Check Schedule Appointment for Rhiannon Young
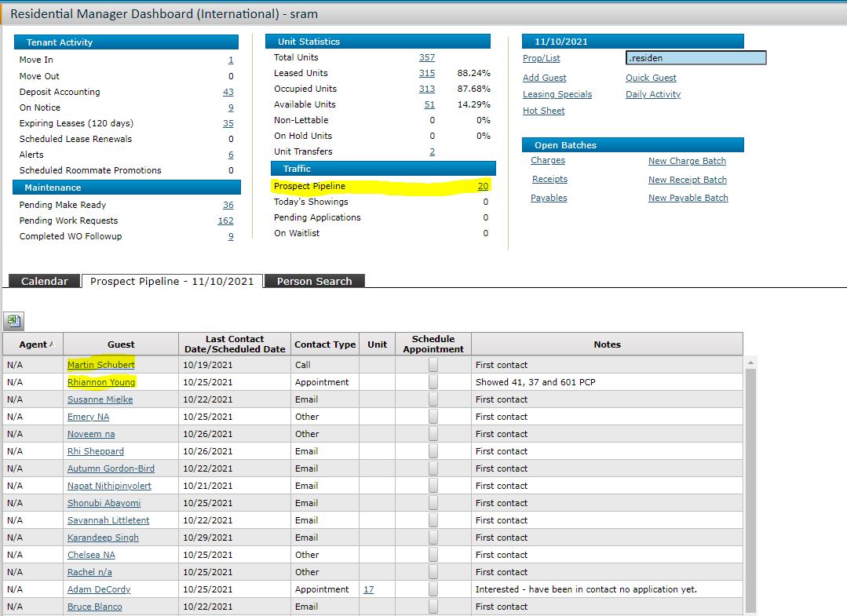This screenshot has height=616, width=847. 433,382
